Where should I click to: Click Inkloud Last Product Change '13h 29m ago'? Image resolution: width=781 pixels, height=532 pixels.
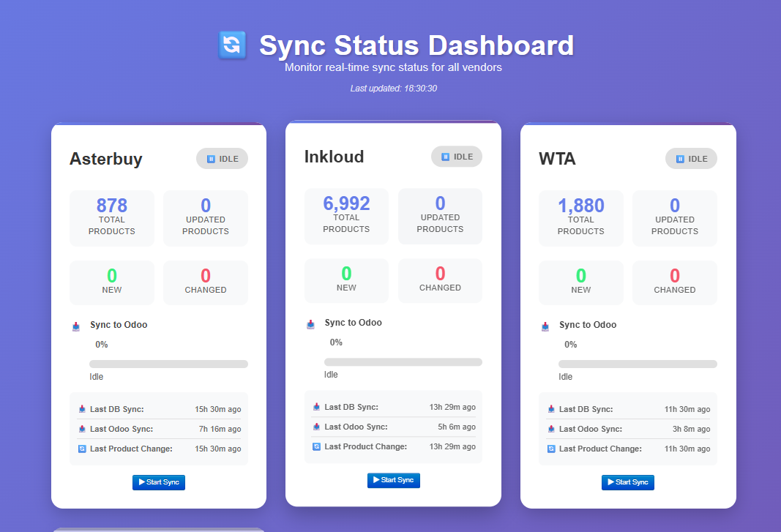453,447
